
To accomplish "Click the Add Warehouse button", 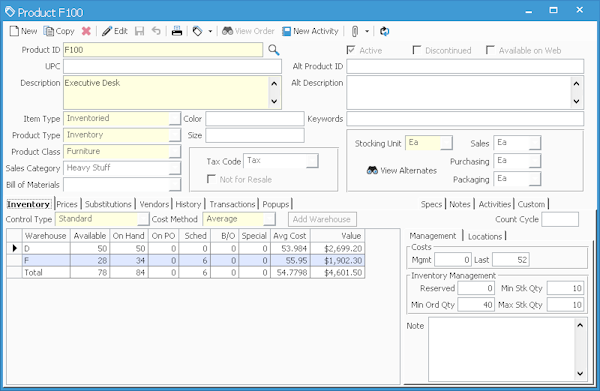I will 322,219.
